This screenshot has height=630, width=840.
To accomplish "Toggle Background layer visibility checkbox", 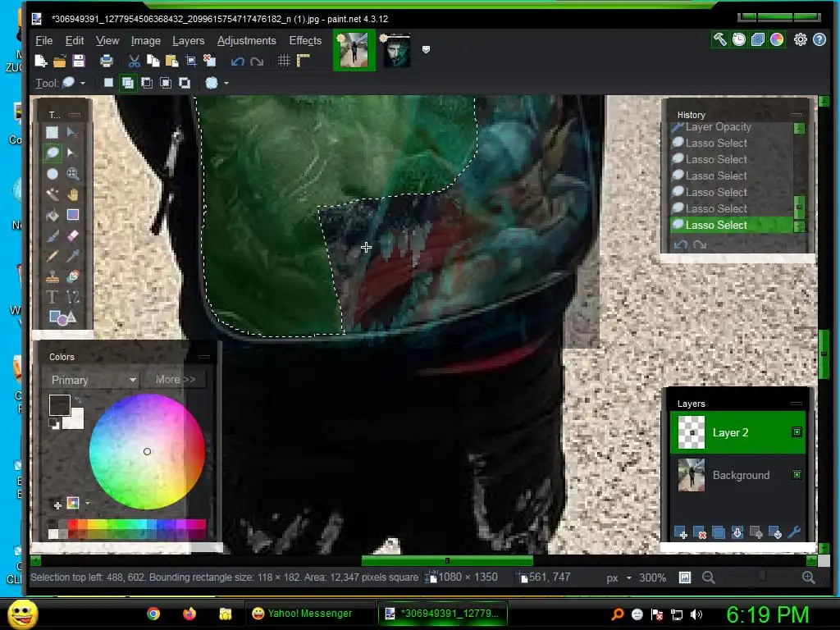I will pyautogui.click(x=797, y=475).
